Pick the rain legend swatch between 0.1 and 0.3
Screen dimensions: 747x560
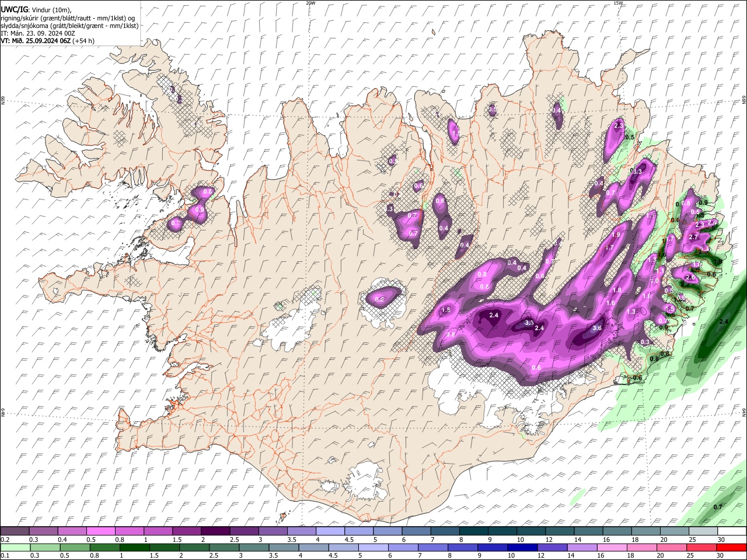(x=16, y=548)
